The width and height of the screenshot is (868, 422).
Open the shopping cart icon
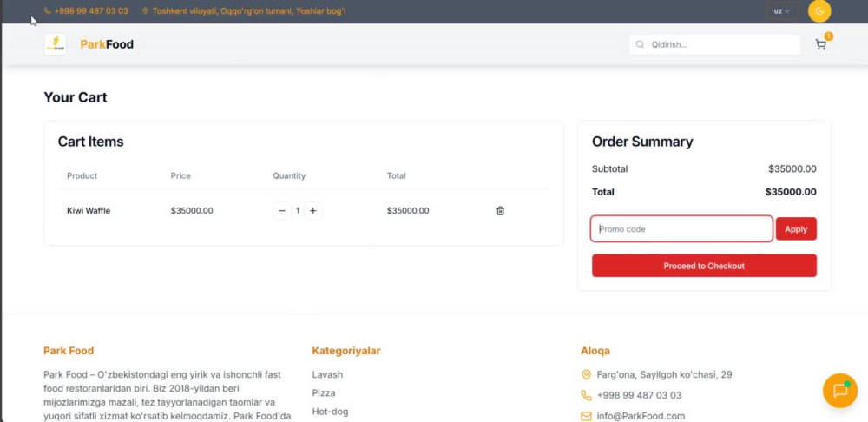click(x=820, y=45)
